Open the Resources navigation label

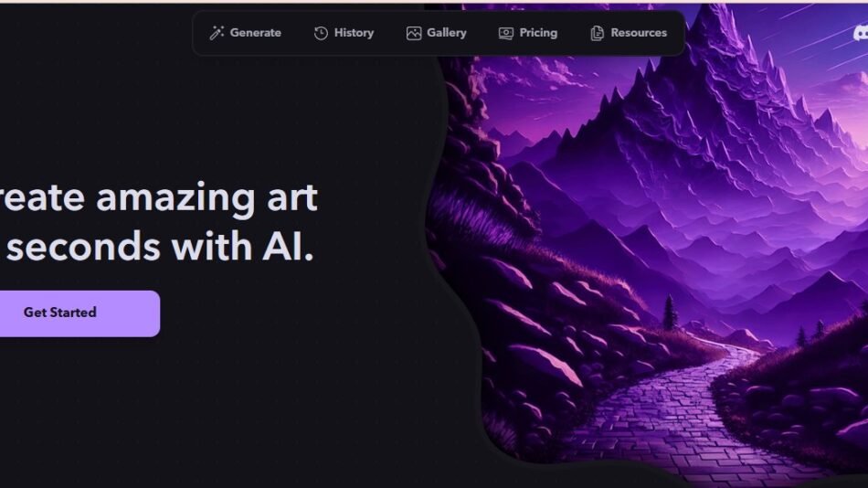(639, 33)
